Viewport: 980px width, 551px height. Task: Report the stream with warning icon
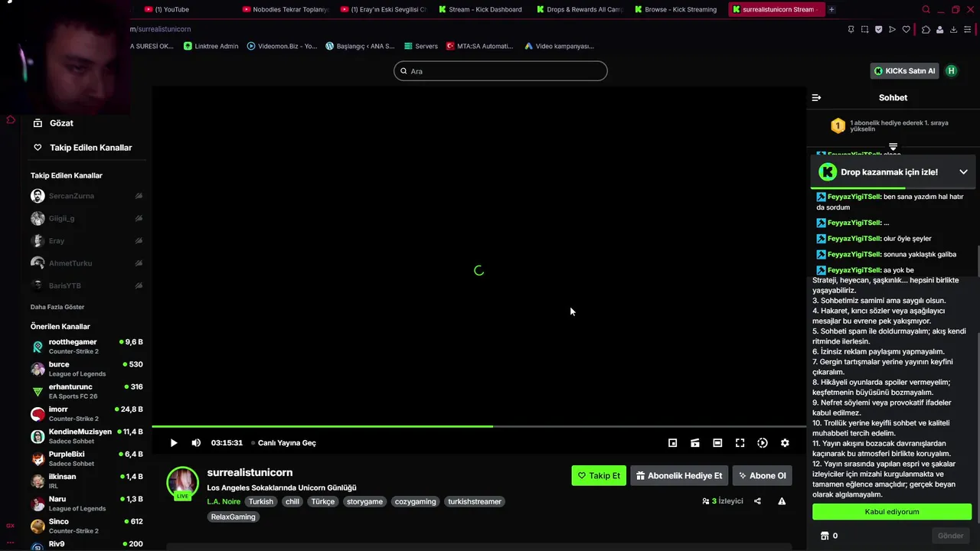tap(782, 501)
